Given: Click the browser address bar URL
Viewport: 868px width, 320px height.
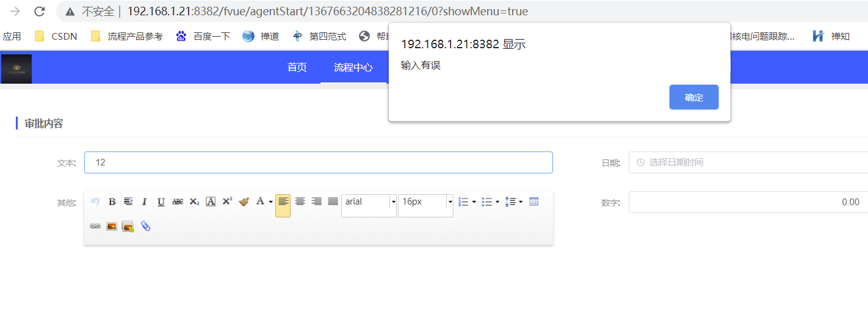Looking at the screenshot, I should pyautogui.click(x=327, y=11).
